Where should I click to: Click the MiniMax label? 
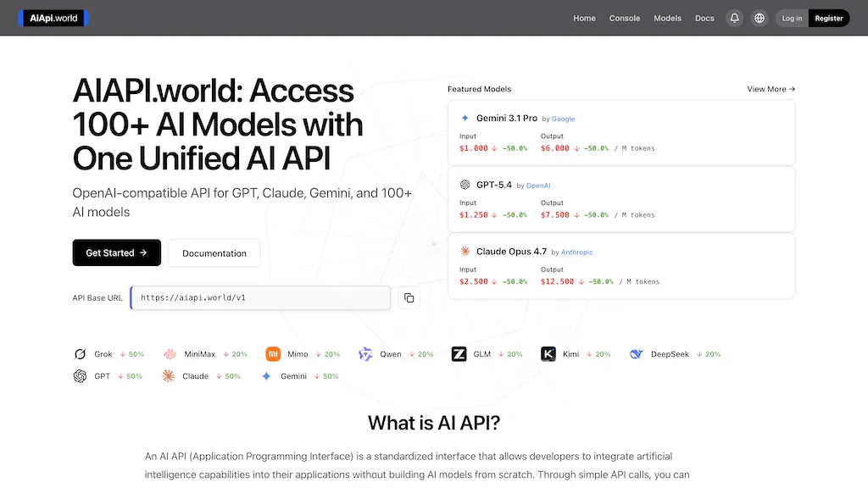pyautogui.click(x=199, y=354)
